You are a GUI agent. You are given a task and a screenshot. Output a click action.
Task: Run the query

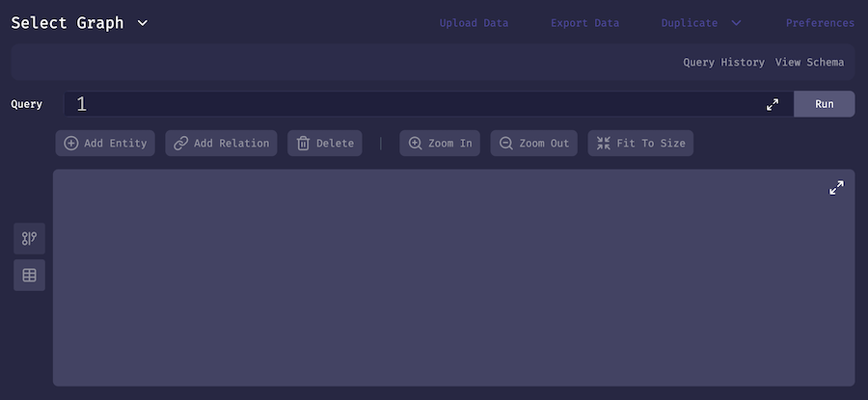tap(825, 104)
